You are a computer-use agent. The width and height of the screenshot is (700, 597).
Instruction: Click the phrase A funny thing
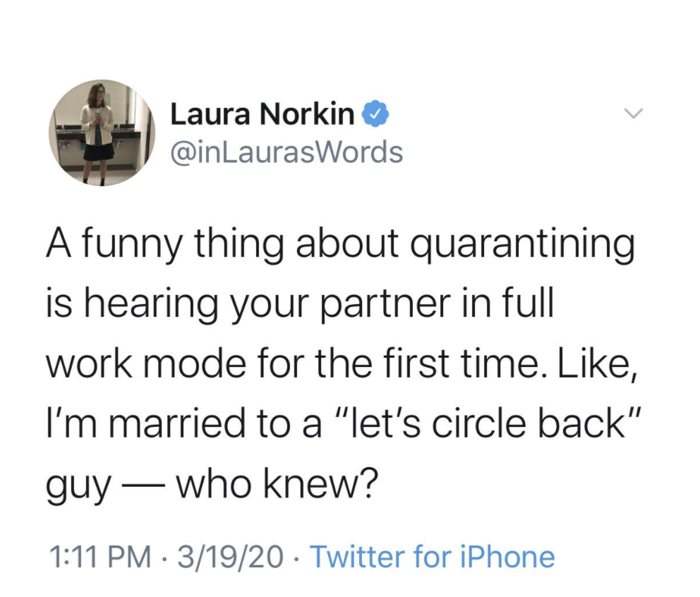[164, 245]
